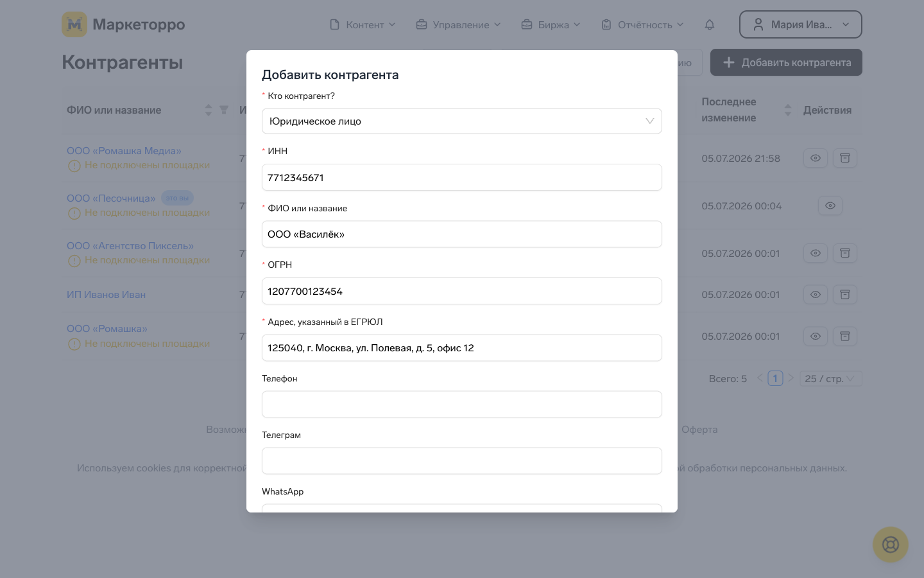
Task: Expand the Контент menu
Action: coord(363,24)
